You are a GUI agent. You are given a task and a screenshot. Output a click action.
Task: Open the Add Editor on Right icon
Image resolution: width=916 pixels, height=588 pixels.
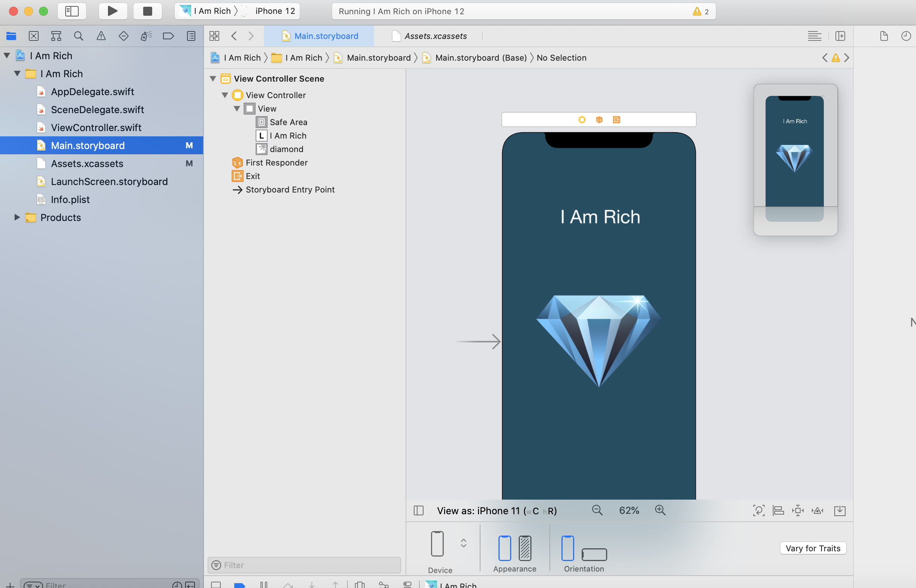click(x=840, y=36)
